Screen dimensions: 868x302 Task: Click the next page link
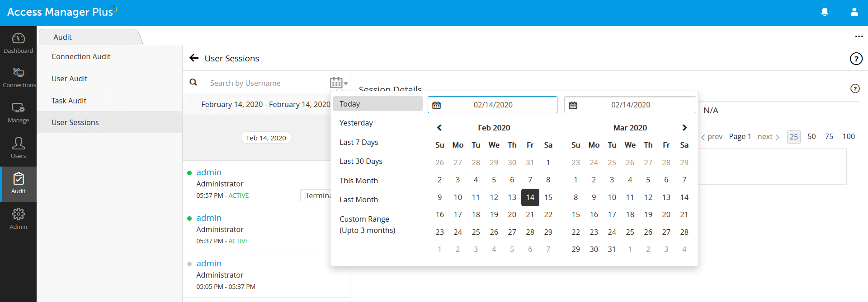(x=769, y=136)
